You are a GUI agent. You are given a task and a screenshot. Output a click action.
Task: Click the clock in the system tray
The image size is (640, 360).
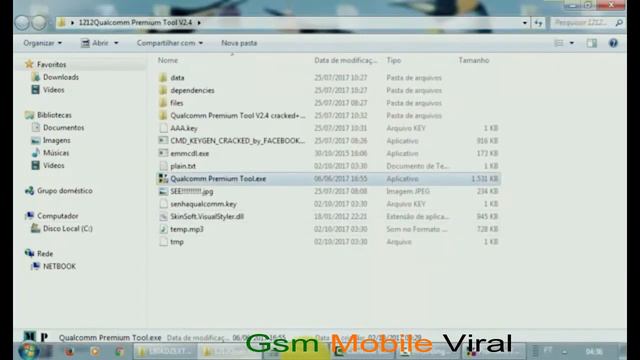point(594,351)
